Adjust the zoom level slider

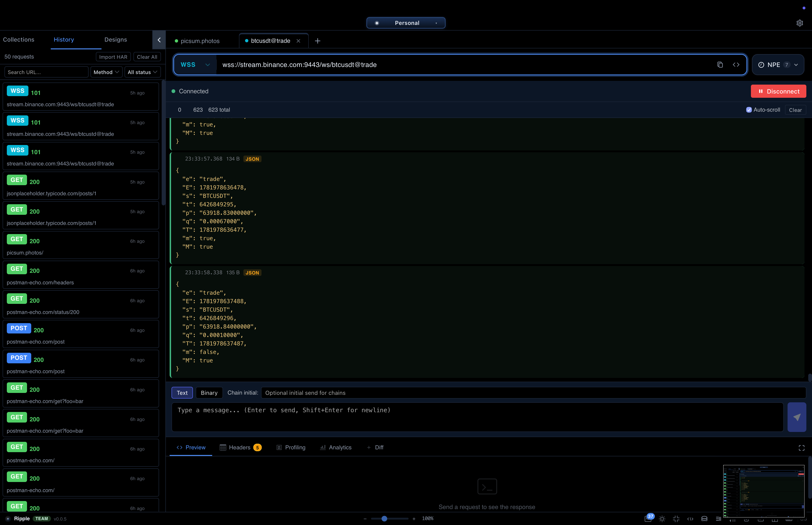click(389, 519)
